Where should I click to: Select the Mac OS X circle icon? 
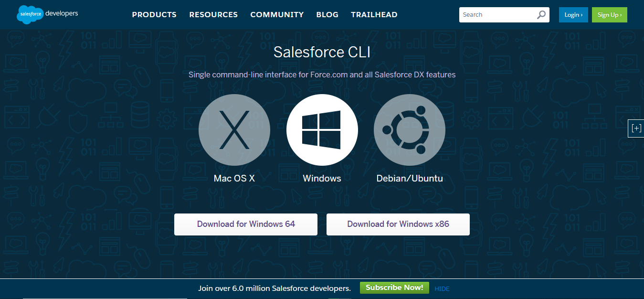pyautogui.click(x=234, y=130)
